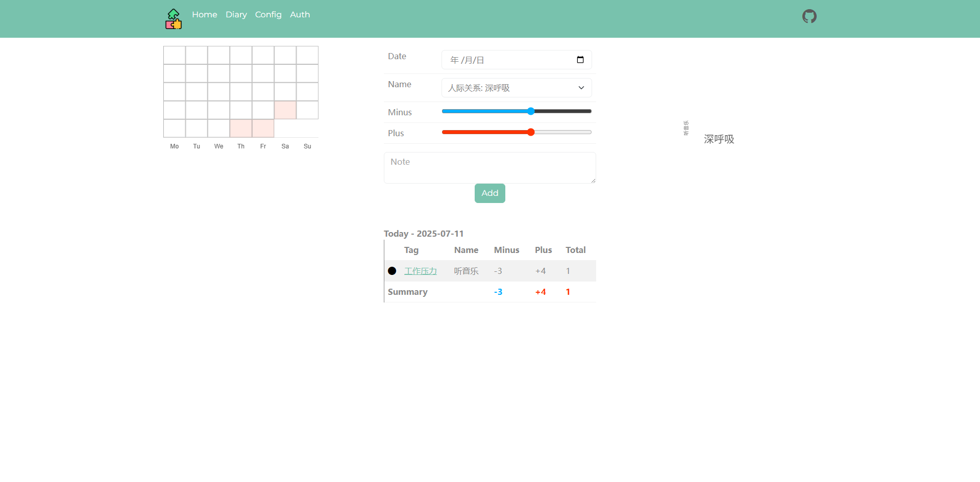
Task: Open the calendar picker icon in Date field
Action: pos(580,60)
